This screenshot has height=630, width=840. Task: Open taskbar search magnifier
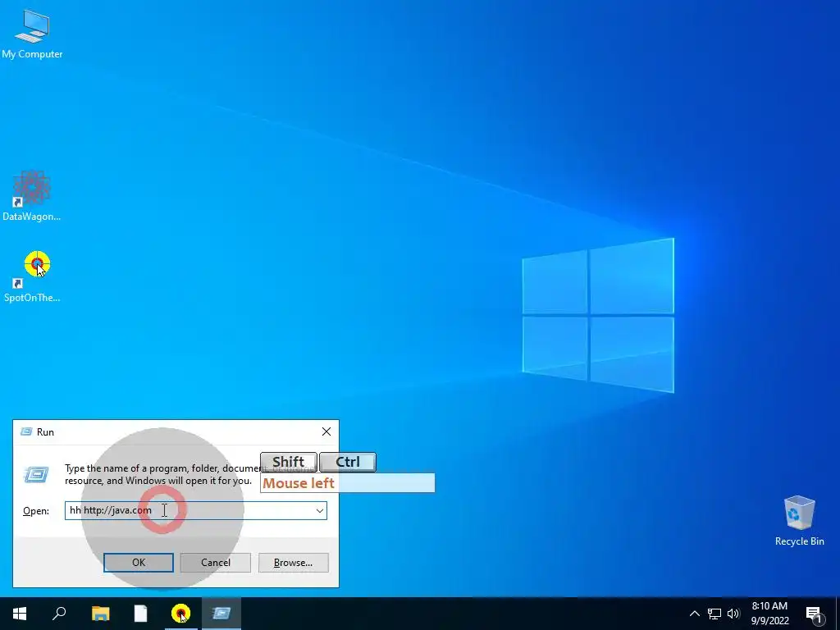(x=59, y=614)
